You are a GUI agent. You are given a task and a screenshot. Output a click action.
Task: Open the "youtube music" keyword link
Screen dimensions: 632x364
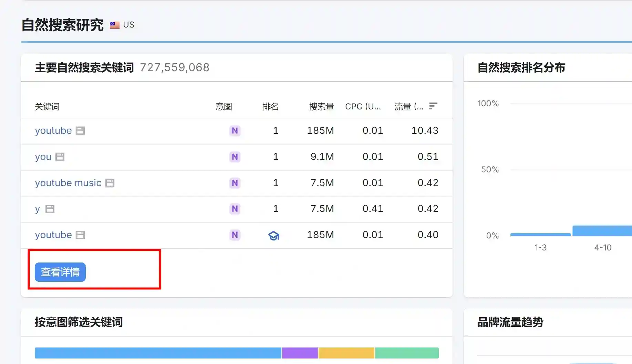pos(68,183)
